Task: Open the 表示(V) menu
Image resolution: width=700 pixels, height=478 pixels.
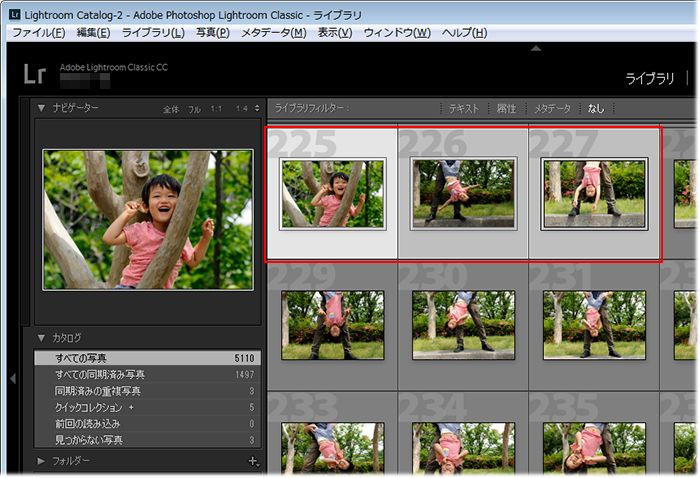Action: pyautogui.click(x=335, y=33)
